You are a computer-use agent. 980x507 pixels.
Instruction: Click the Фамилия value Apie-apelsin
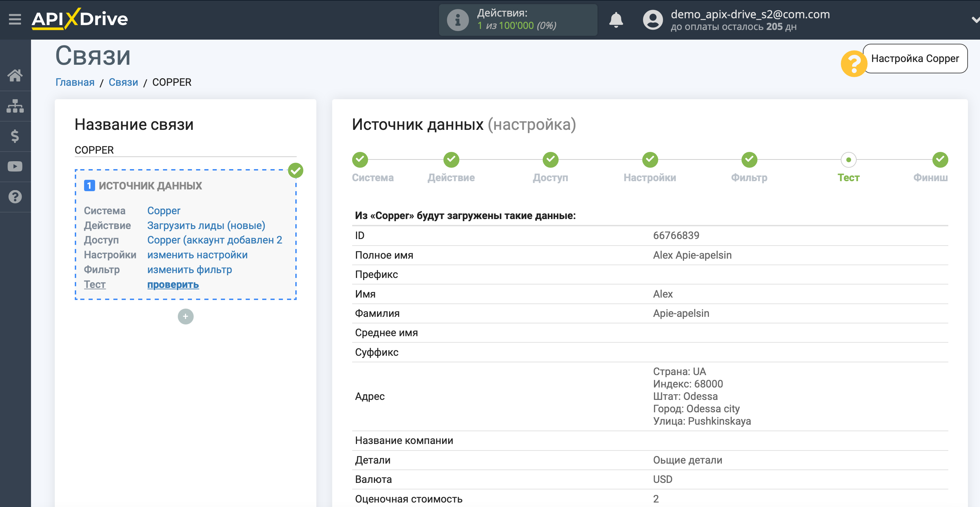point(681,313)
